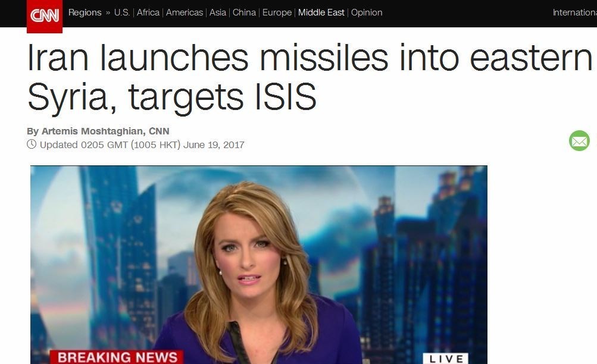This screenshot has width=597, height=364.
Task: Open the Africa section
Action: click(148, 12)
